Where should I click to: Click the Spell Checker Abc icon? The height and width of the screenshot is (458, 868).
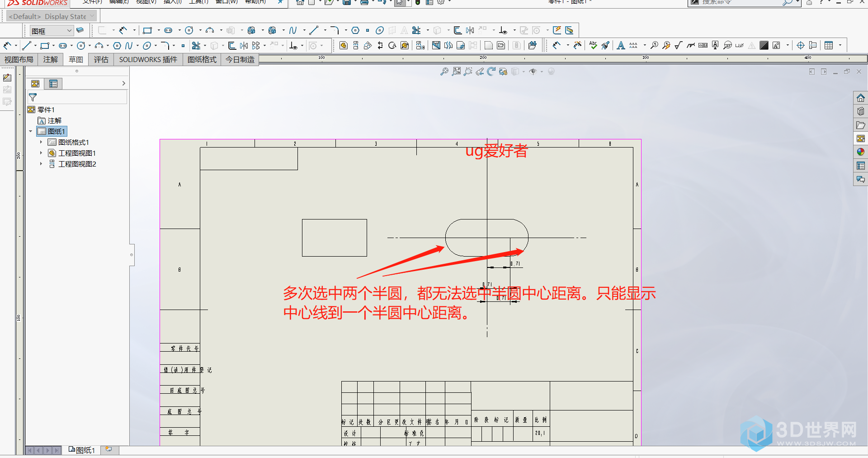click(x=593, y=45)
